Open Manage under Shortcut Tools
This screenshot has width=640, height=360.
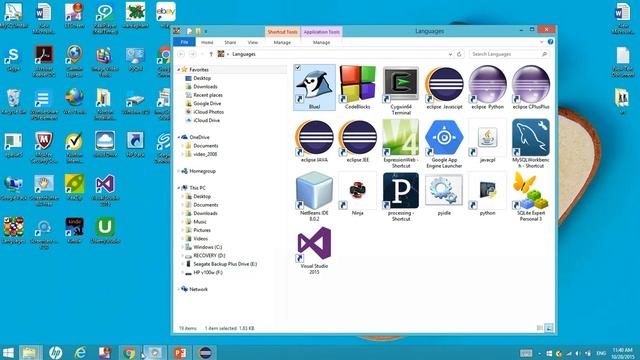282,42
